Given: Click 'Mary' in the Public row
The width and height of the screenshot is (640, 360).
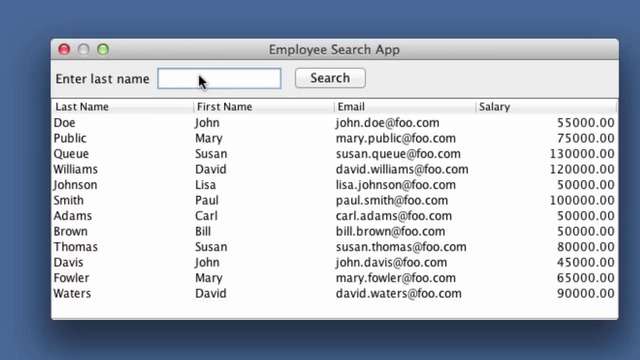Looking at the screenshot, I should pos(209,138).
